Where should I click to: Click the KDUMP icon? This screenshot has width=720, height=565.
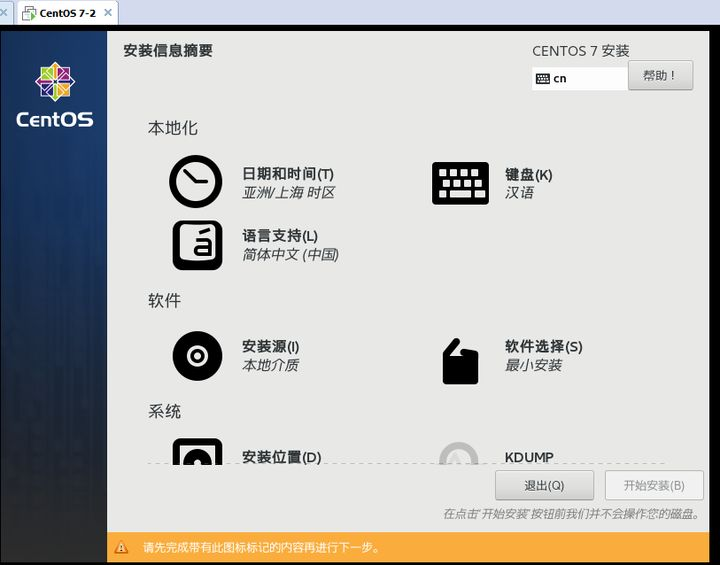(x=459, y=453)
